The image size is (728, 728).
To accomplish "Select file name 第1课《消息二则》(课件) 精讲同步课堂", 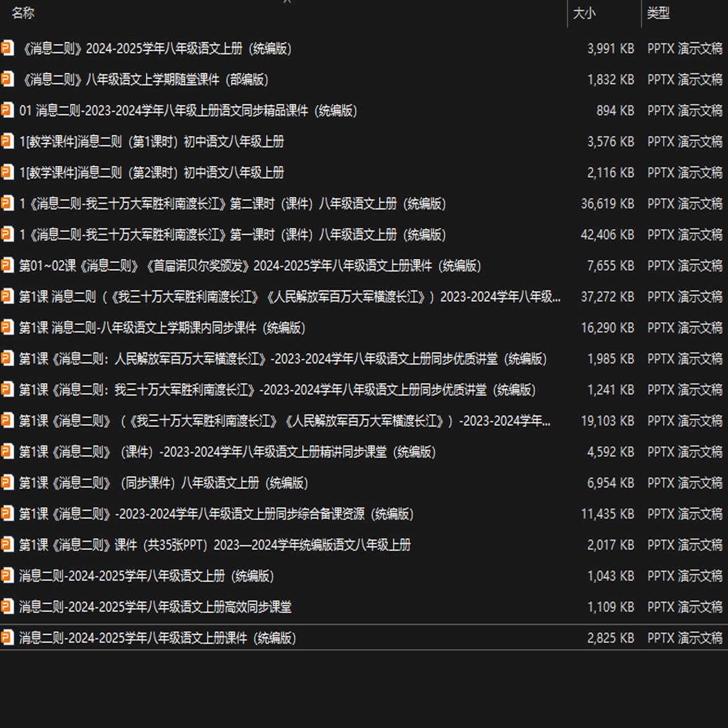I will tap(228, 452).
